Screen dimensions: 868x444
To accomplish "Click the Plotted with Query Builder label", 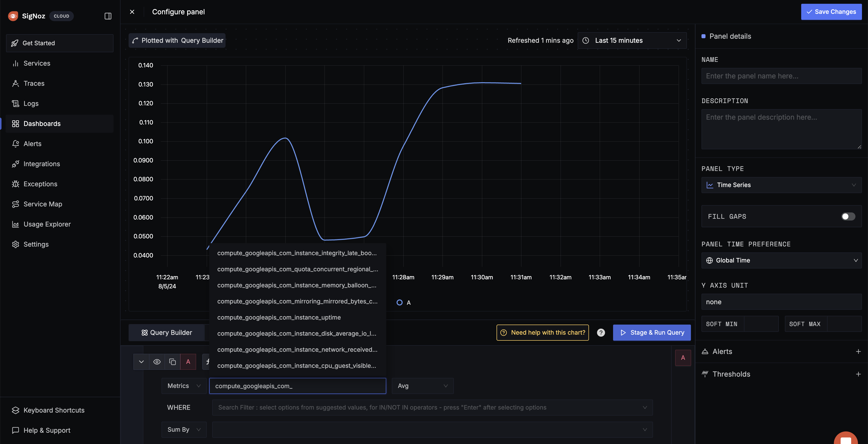I will pyautogui.click(x=177, y=40).
